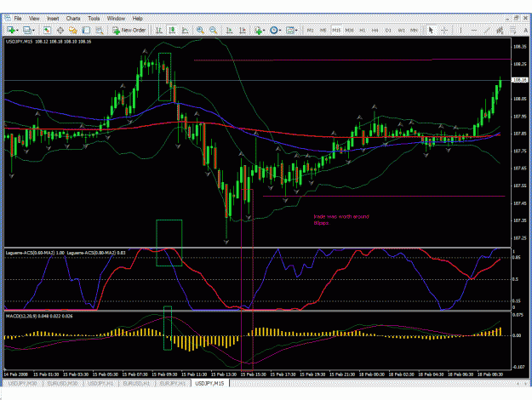532x400 pixels.
Task: Open the Profiles toolbar icon
Action: tap(26, 30)
